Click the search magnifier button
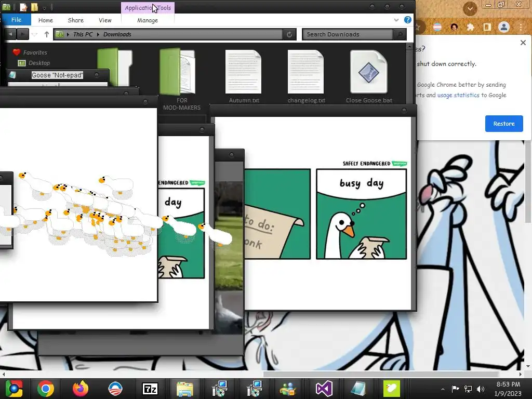The width and height of the screenshot is (532, 399). (400, 34)
